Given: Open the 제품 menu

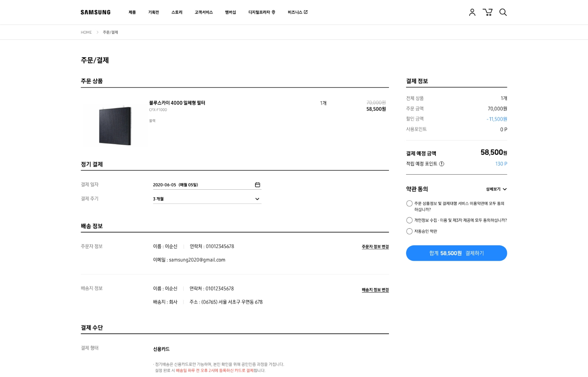Looking at the screenshot, I should (132, 12).
